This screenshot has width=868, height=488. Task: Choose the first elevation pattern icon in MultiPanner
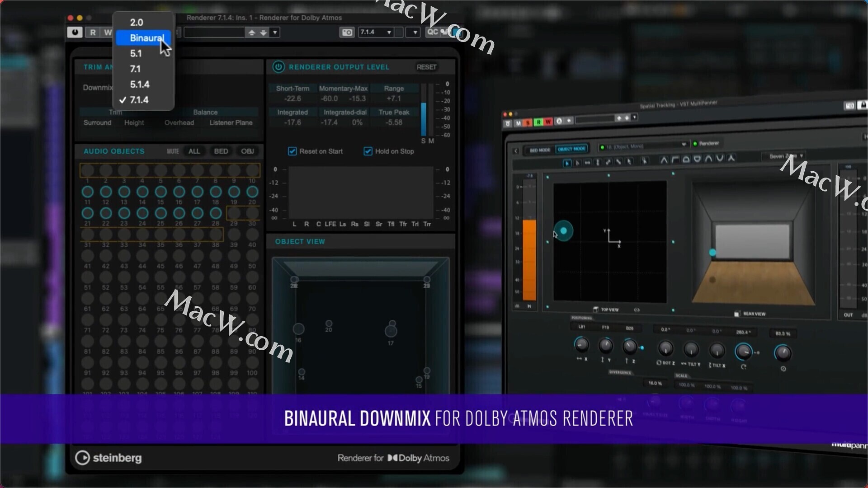tap(664, 160)
